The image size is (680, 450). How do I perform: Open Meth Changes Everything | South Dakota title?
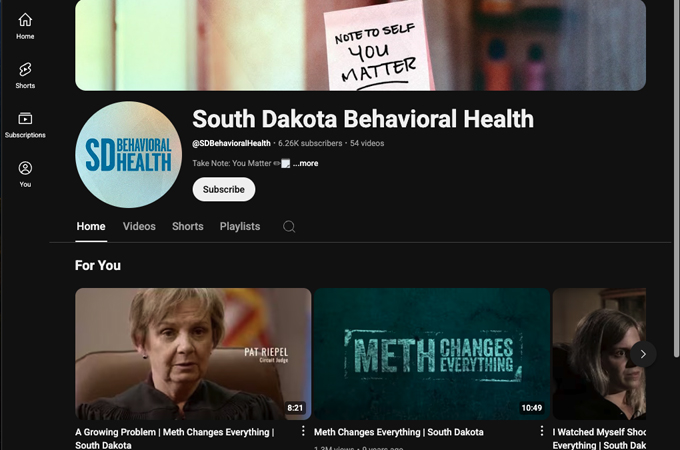[399, 432]
